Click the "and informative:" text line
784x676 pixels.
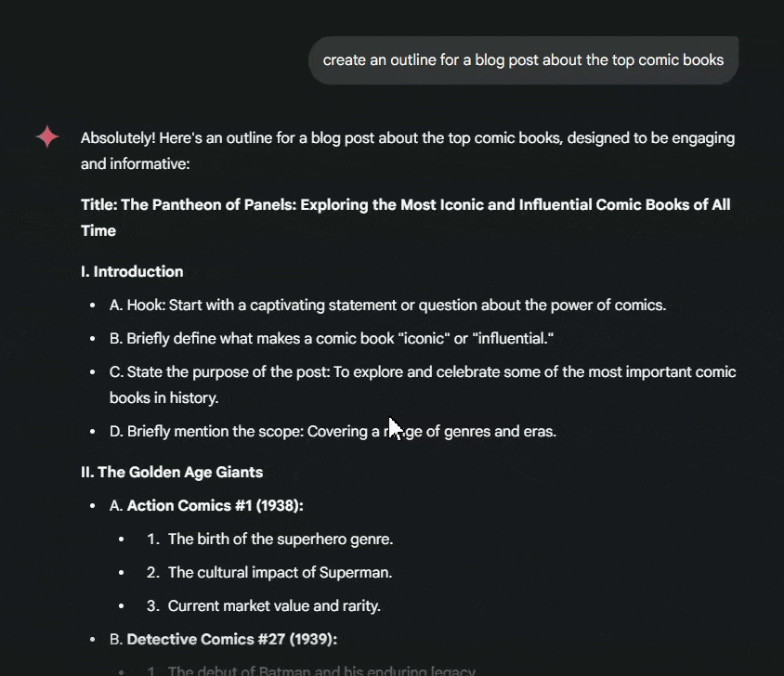pyautogui.click(x=135, y=164)
